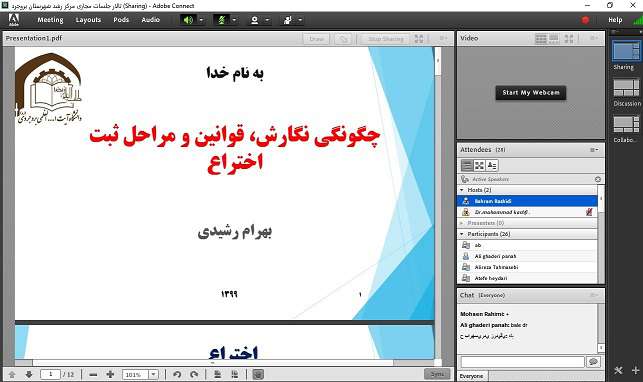Open the status options dropdown arrow

pyautogui.click(x=300, y=20)
